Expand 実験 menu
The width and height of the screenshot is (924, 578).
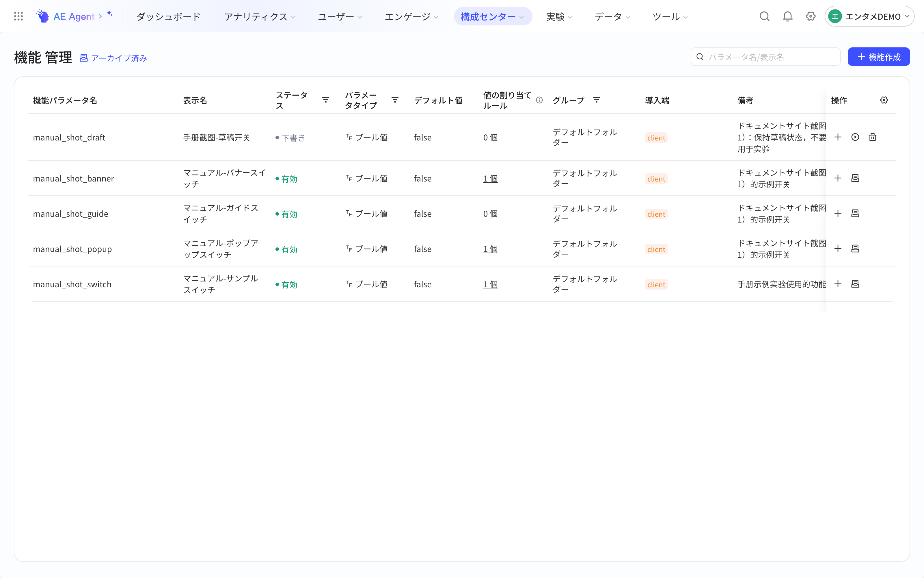coord(559,17)
